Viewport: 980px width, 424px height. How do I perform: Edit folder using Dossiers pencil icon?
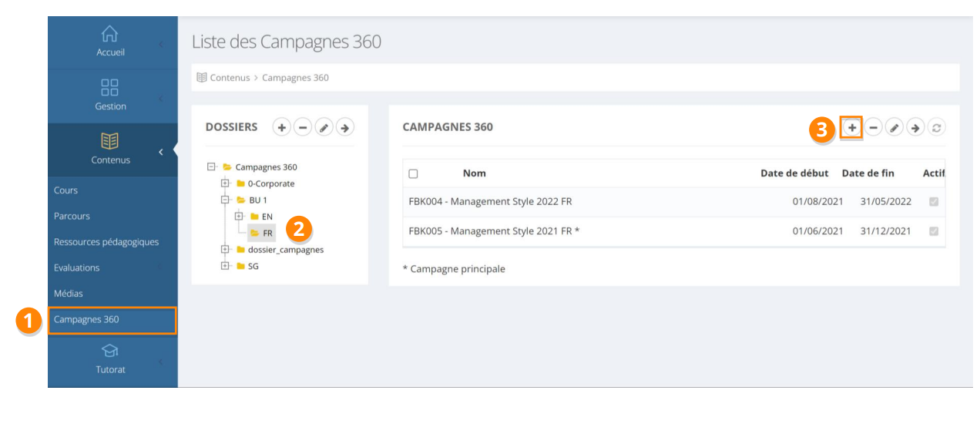coord(324,128)
